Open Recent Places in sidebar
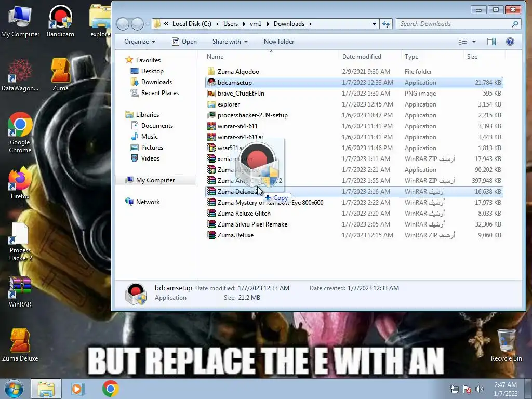 155,92
